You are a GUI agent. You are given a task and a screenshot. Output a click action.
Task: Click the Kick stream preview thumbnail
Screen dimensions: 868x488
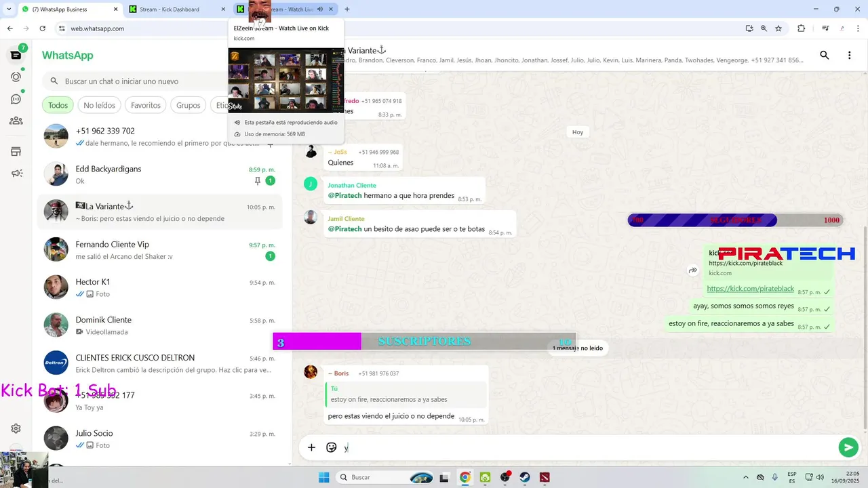click(x=286, y=80)
